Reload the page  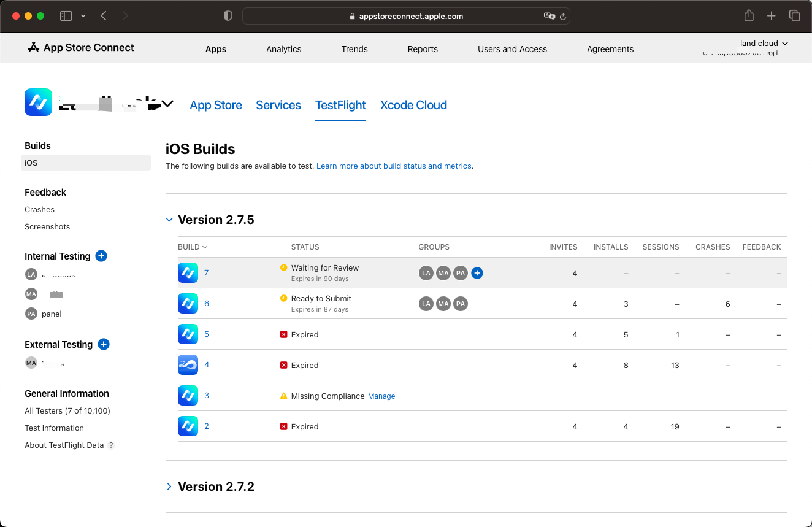coord(562,17)
